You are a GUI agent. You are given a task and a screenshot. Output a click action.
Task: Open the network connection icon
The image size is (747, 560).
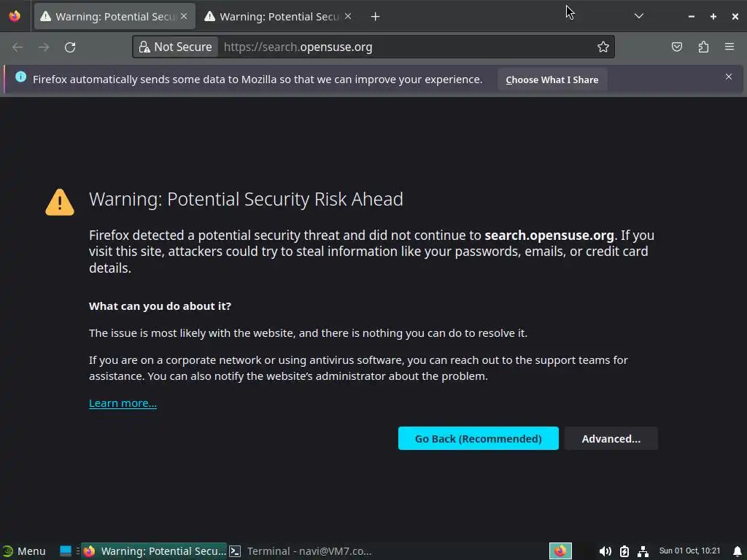[643, 551]
